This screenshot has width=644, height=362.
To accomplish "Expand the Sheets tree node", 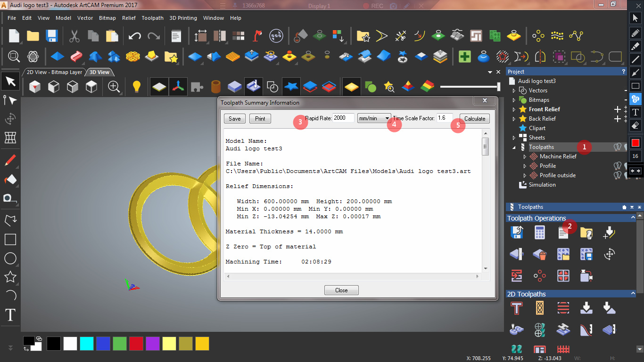I will coord(514,138).
